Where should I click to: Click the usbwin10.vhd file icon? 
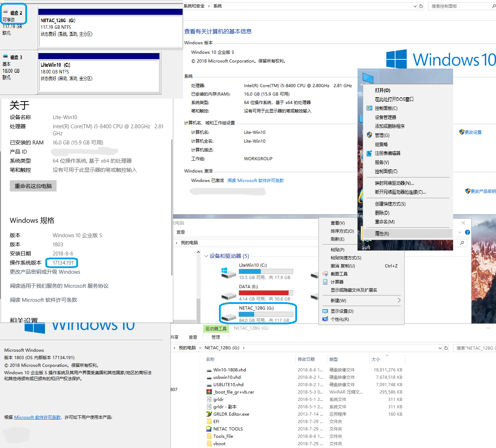coord(209,377)
